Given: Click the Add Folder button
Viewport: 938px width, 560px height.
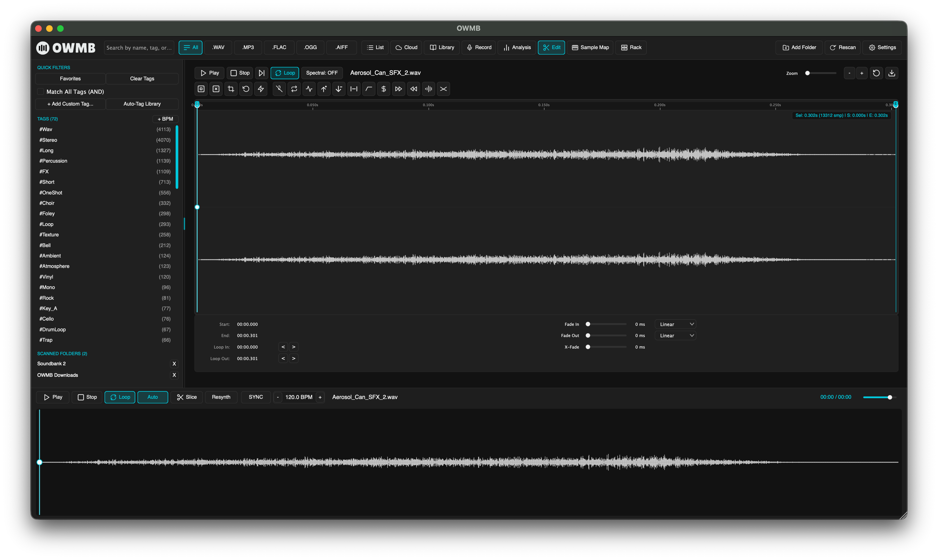Looking at the screenshot, I should point(799,47).
